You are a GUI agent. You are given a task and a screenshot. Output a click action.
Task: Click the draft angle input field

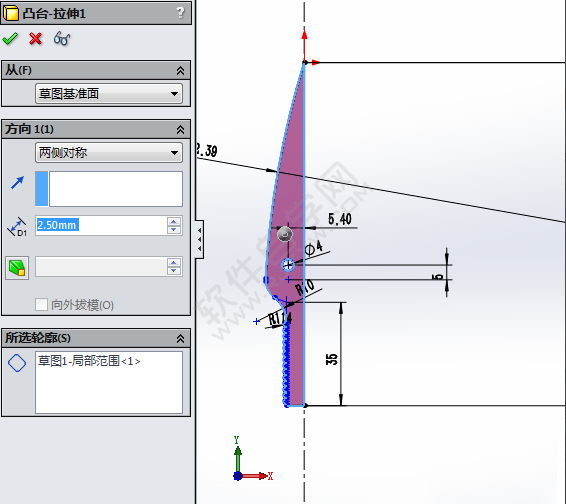click(x=101, y=267)
